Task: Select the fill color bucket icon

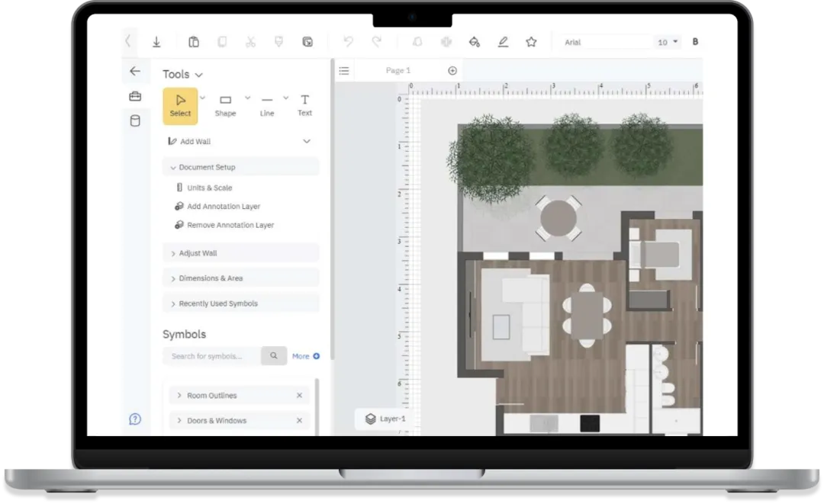Action: point(474,42)
